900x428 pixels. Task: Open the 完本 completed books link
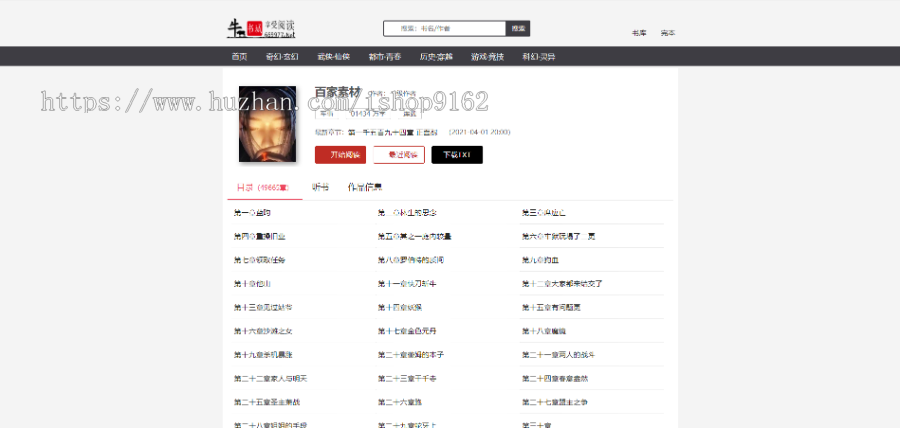(x=667, y=33)
